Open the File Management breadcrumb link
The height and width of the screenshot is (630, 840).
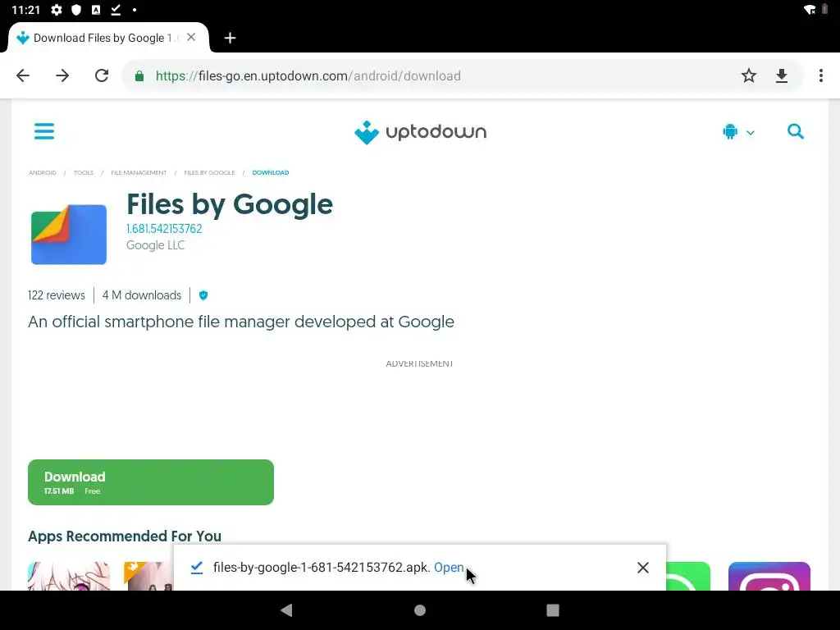(139, 172)
